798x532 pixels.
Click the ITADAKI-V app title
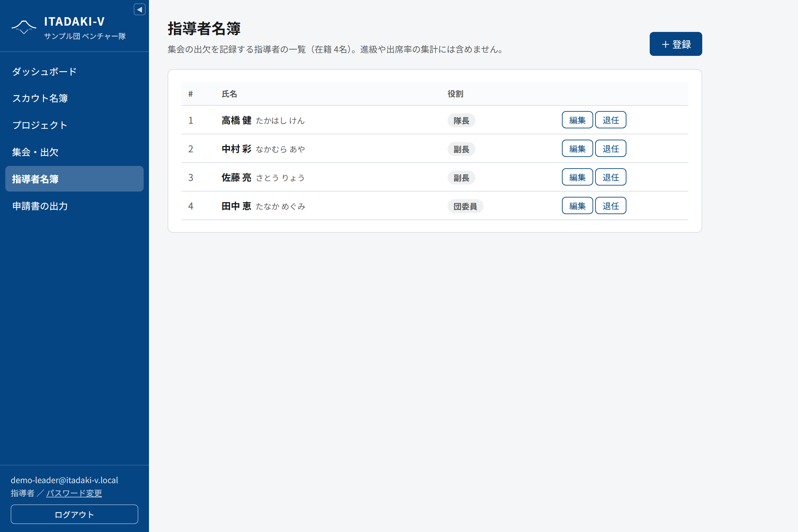[74, 21]
